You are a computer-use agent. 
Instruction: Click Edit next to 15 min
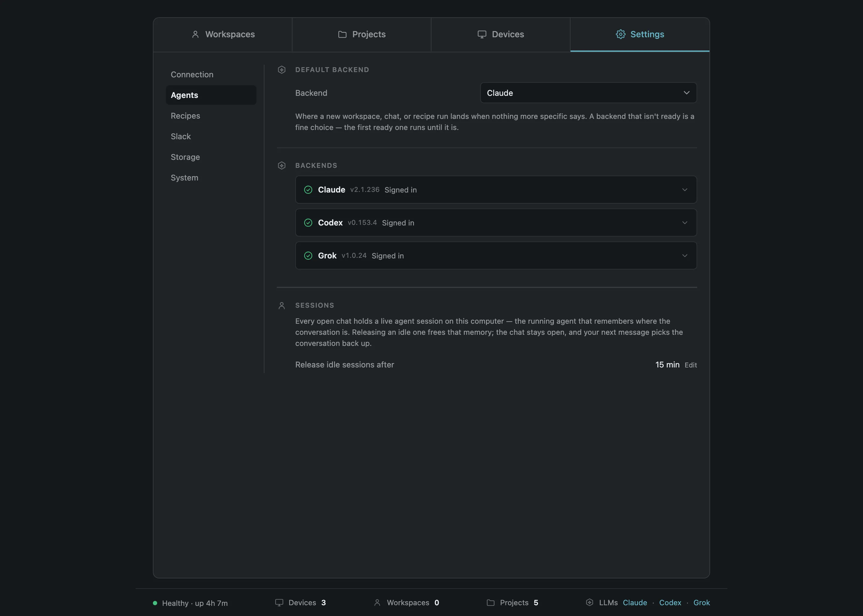[691, 365]
